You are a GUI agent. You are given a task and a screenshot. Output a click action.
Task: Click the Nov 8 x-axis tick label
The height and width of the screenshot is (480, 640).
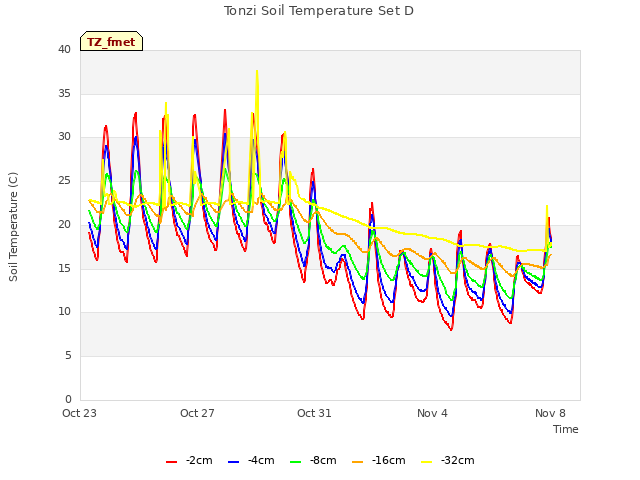point(550,413)
